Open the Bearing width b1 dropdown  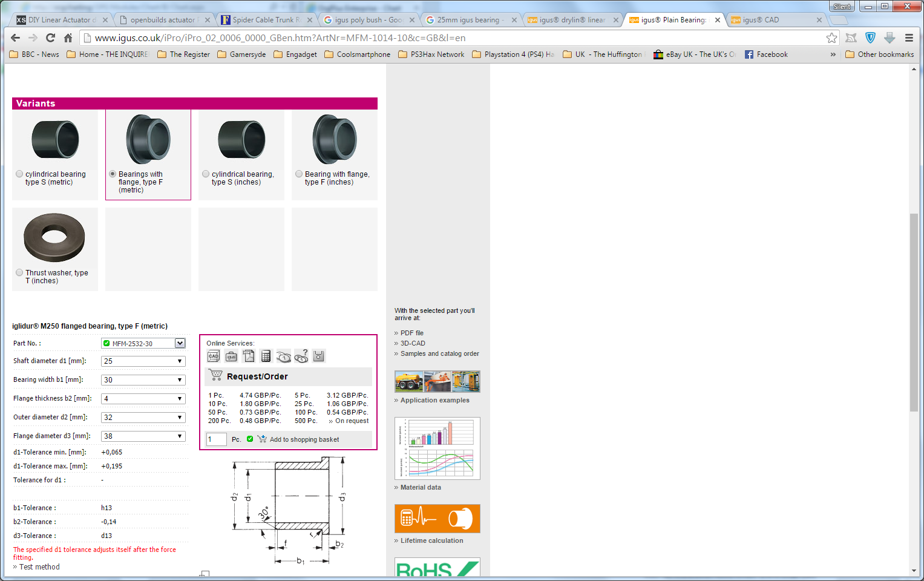(x=143, y=379)
